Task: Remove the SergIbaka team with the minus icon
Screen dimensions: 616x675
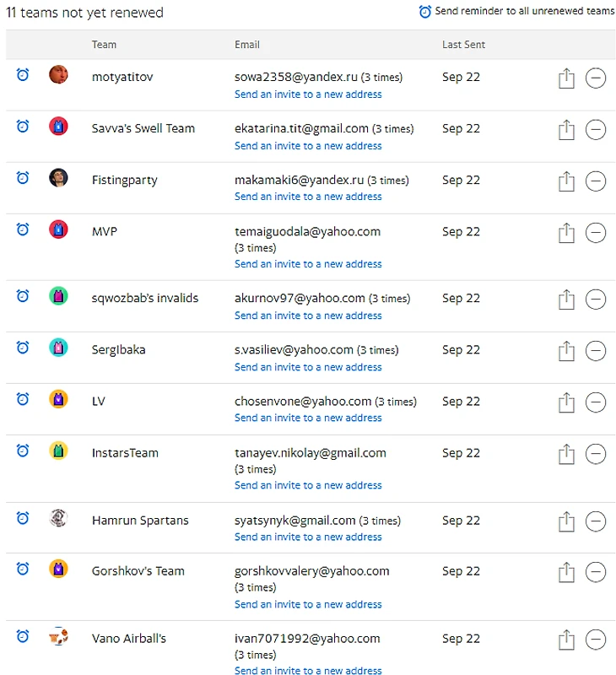Action: click(x=596, y=351)
